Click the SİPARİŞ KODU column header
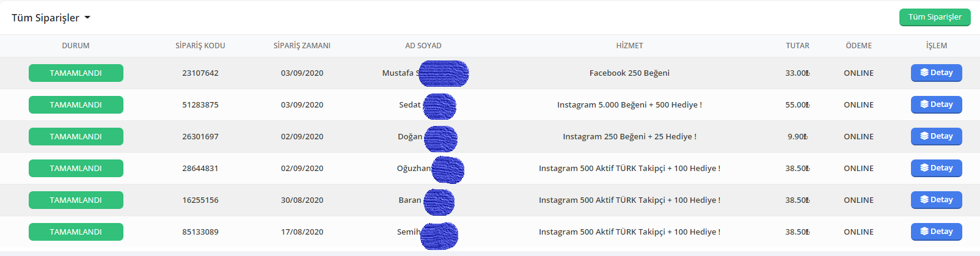The width and height of the screenshot is (980, 256). [200, 46]
